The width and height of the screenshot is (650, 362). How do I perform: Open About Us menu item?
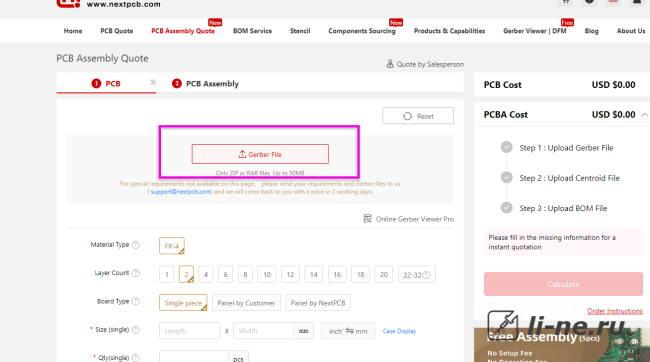pos(631,31)
